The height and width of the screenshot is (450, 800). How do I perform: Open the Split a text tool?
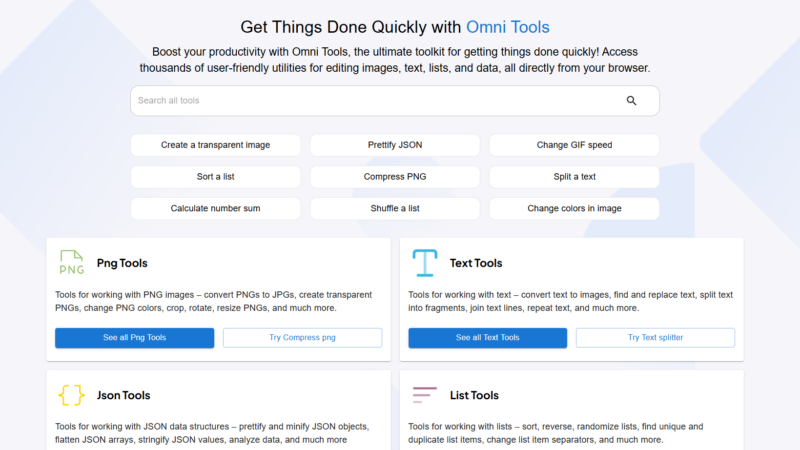(x=574, y=177)
